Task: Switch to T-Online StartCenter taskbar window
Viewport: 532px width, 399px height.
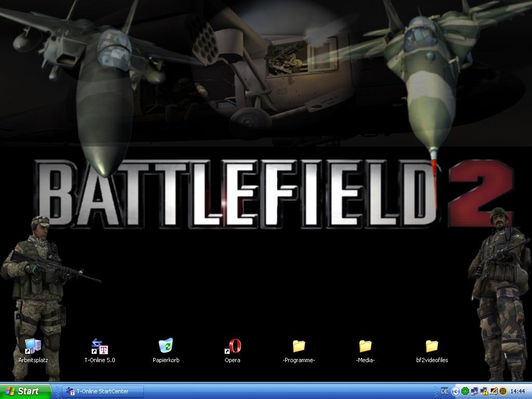Action: tap(103, 391)
